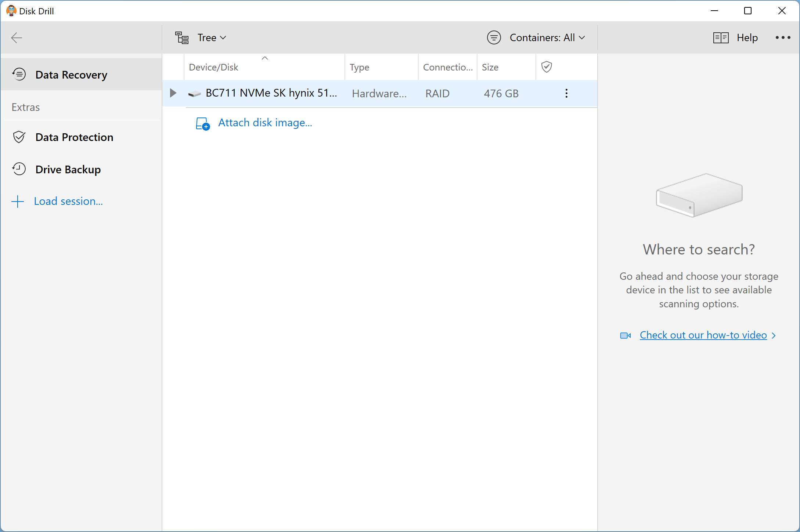Enable Data Protection feature
800x532 pixels.
click(74, 137)
